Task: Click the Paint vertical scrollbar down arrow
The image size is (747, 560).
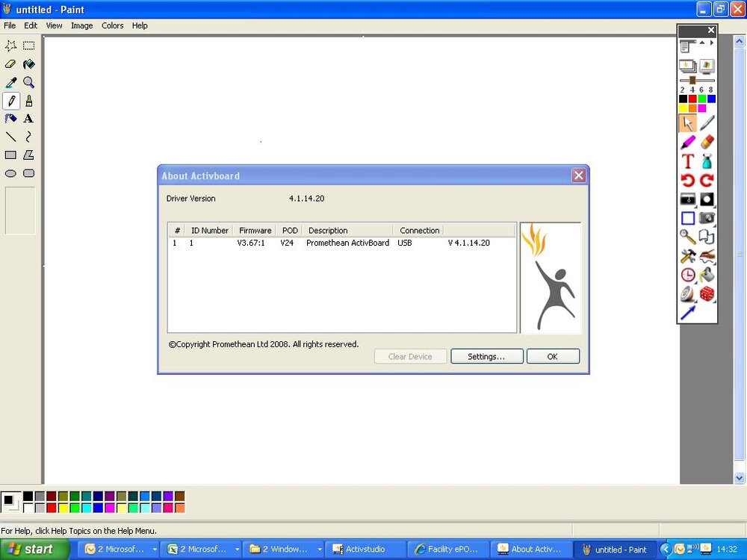Action: (x=739, y=478)
